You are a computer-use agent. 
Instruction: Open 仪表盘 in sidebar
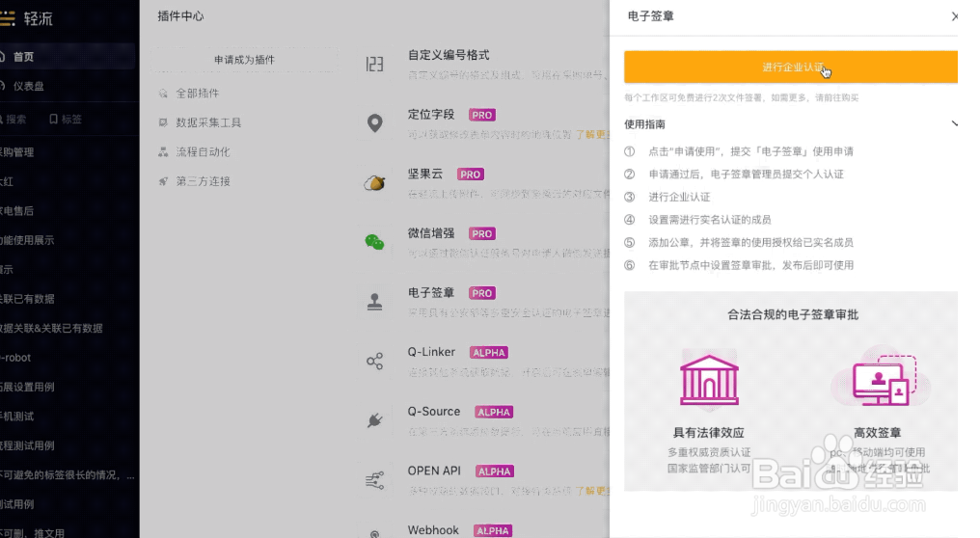click(29, 86)
